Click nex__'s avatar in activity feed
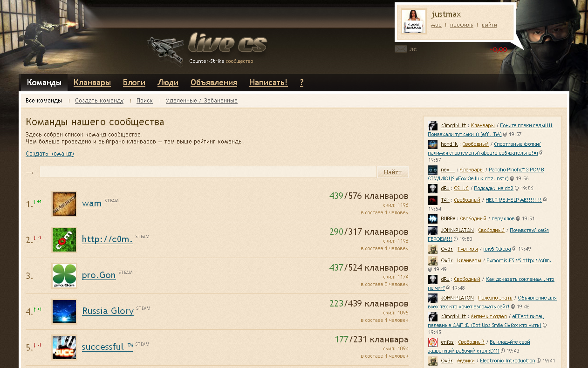Viewport: 588px width, 368px height. tap(433, 170)
